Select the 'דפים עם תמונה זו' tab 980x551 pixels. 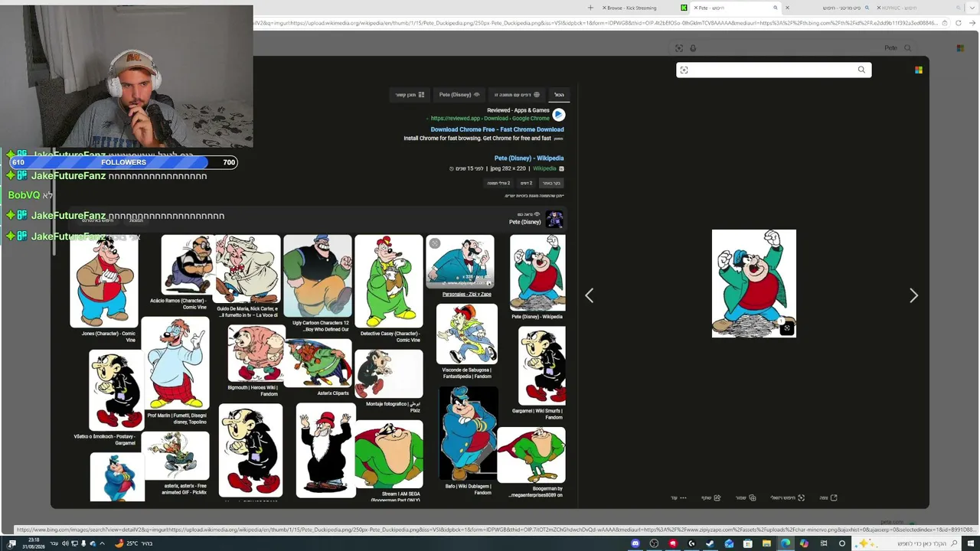pos(518,95)
